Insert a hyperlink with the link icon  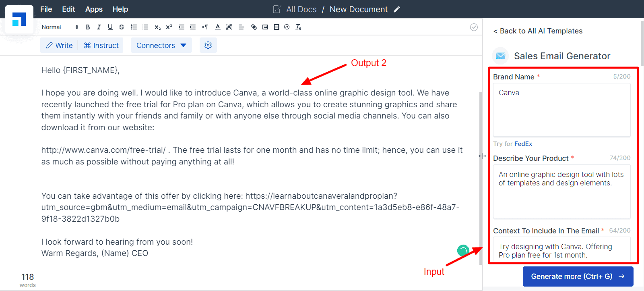(x=254, y=27)
